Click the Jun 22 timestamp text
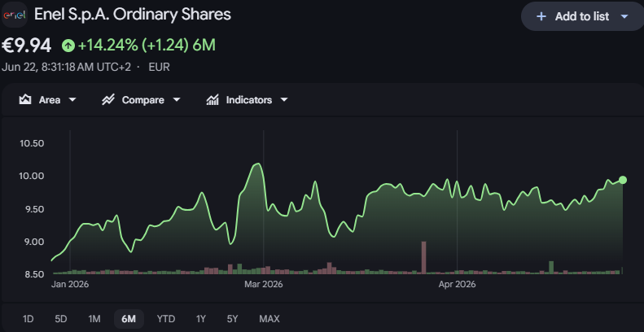 [66, 67]
